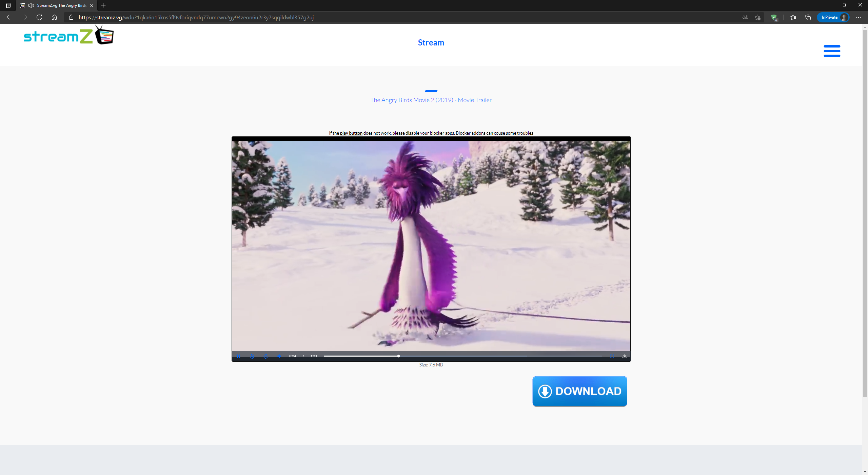Skip the video forward ten seconds

click(265, 356)
